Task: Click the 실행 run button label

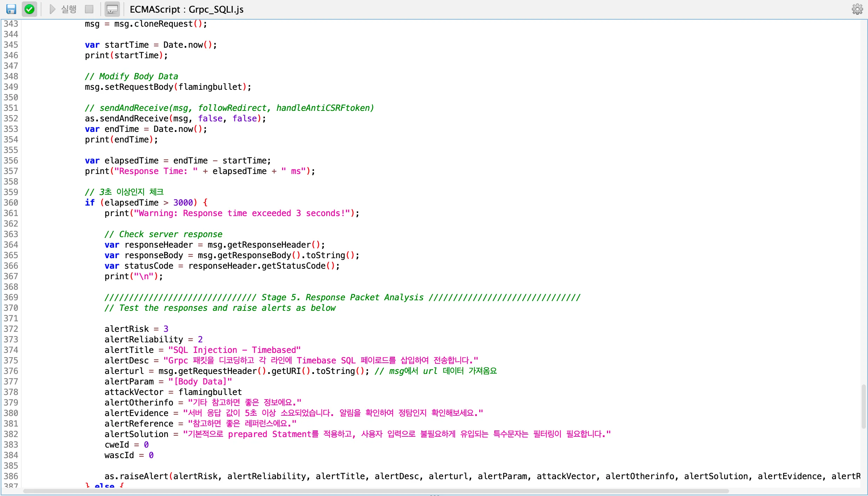Action: coord(68,9)
